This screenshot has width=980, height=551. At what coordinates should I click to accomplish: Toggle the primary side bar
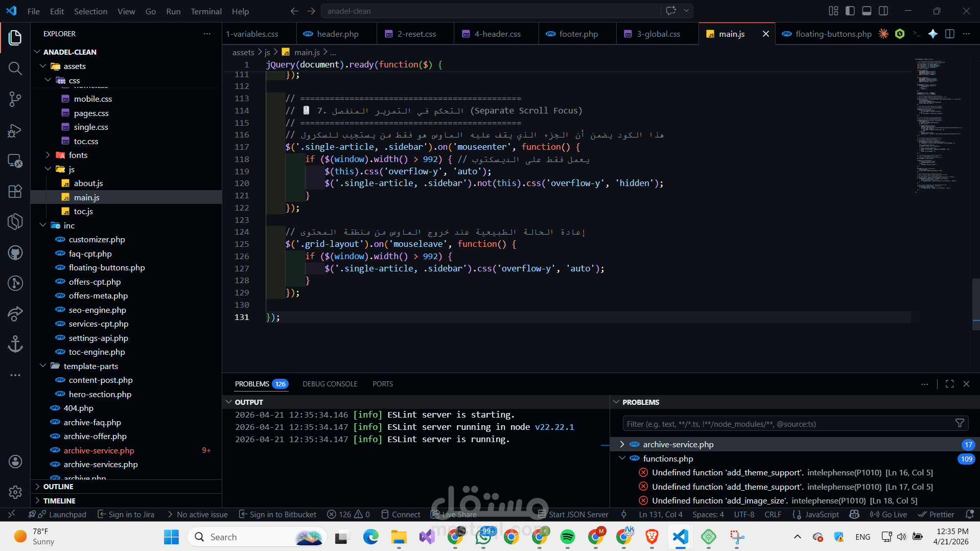850,11
